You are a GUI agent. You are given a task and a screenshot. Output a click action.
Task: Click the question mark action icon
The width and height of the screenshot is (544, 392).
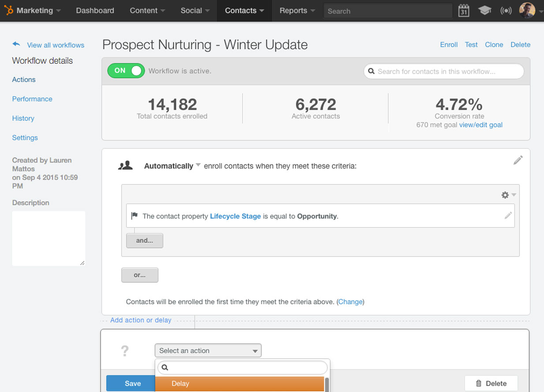pyautogui.click(x=125, y=351)
